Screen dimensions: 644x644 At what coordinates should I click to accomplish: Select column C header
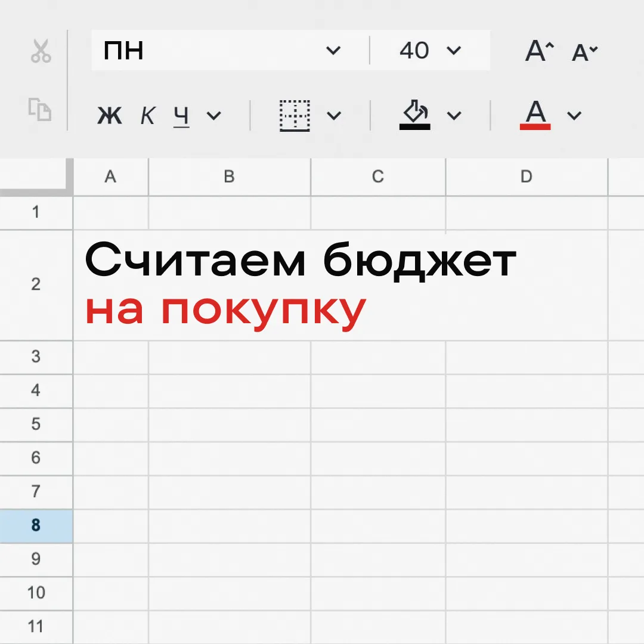click(378, 177)
